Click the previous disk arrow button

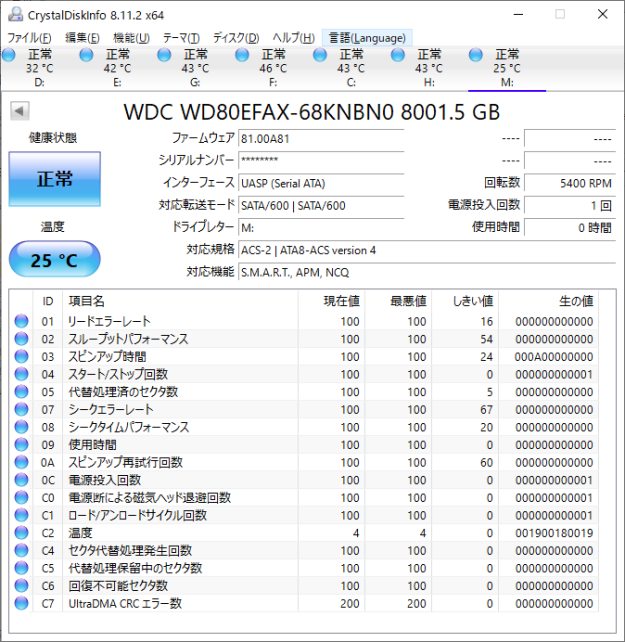[x=20, y=111]
